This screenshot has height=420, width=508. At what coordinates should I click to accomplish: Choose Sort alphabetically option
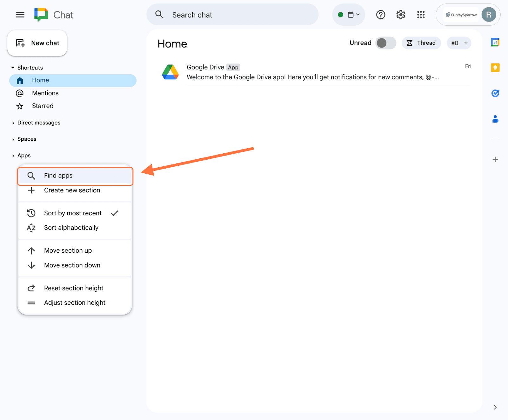tap(71, 228)
